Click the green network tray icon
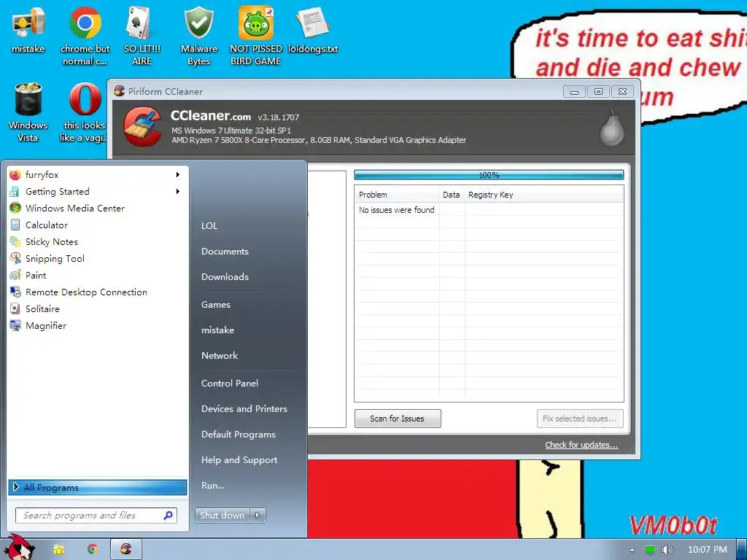Screen dimensions: 747x560 (650, 550)
